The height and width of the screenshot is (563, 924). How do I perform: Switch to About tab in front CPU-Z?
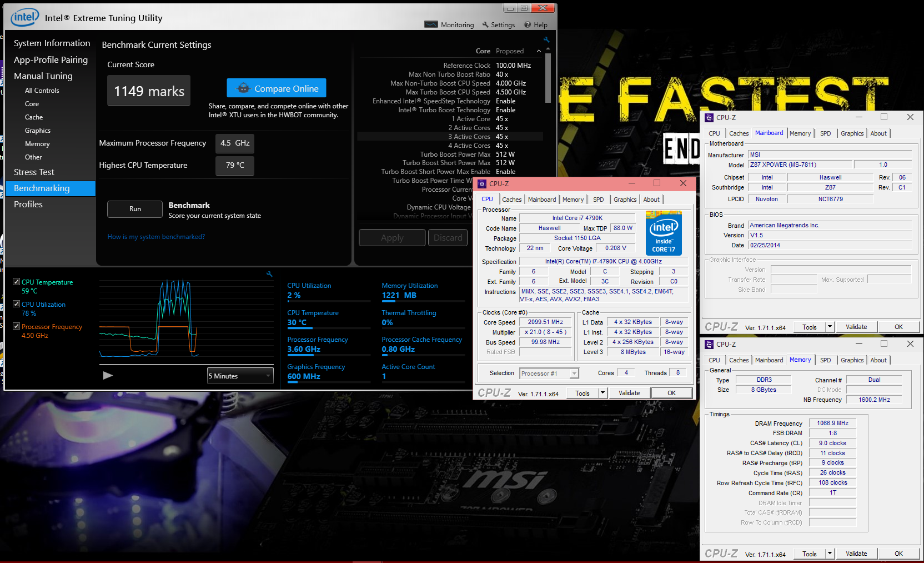[x=651, y=200]
